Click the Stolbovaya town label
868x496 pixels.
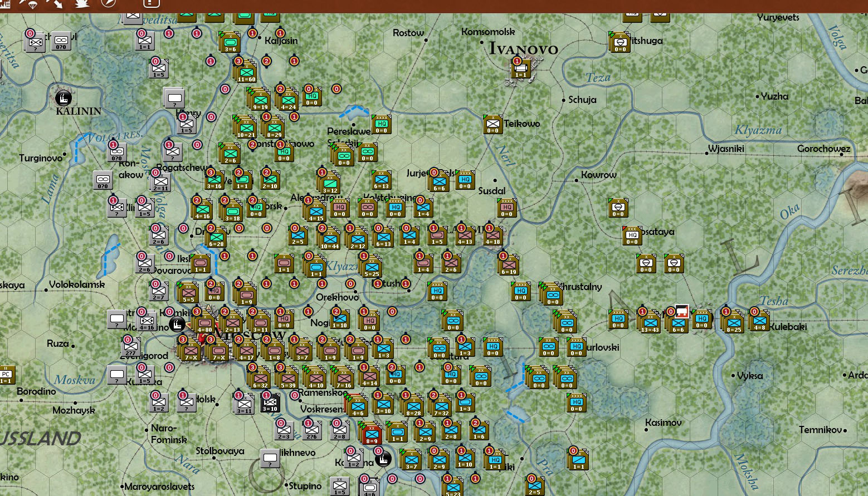[x=220, y=451]
